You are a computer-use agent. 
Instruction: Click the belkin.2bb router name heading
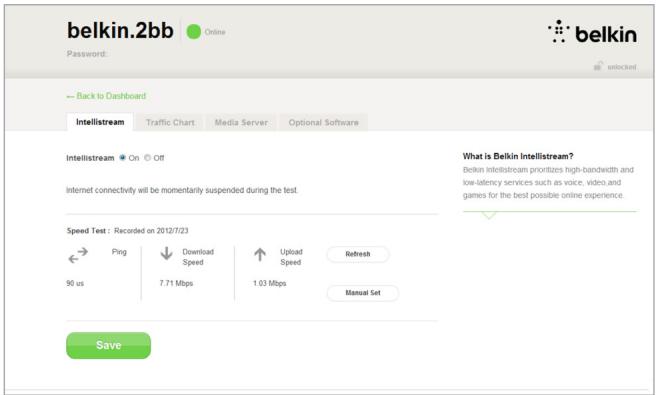120,31
